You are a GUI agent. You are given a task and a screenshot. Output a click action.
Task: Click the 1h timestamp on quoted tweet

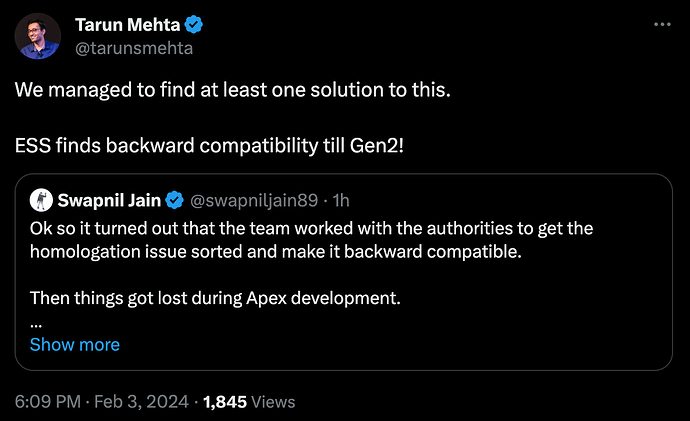(x=341, y=201)
